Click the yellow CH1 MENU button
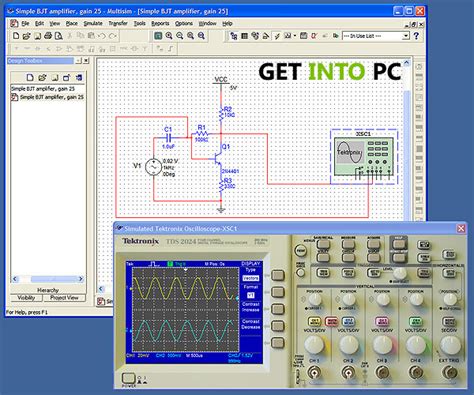This screenshot has width=474, height=395. 314,321
